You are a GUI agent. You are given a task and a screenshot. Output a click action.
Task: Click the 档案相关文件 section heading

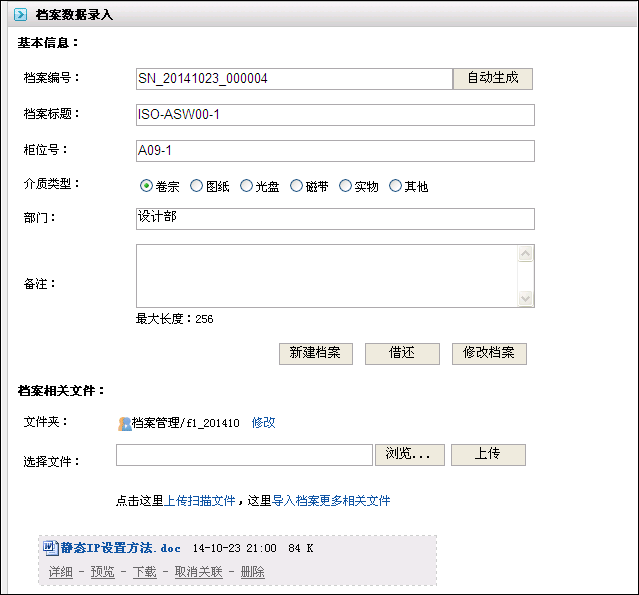(x=61, y=390)
